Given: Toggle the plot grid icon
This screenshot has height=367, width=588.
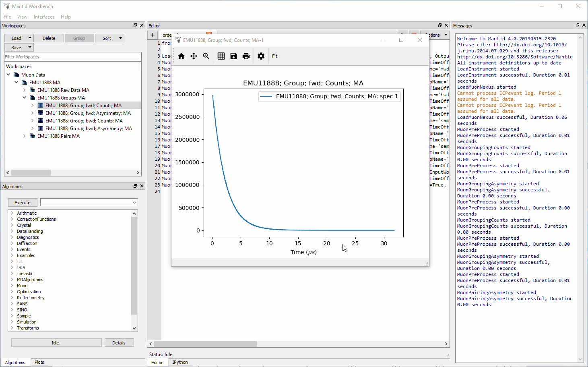Looking at the screenshot, I should tap(221, 56).
